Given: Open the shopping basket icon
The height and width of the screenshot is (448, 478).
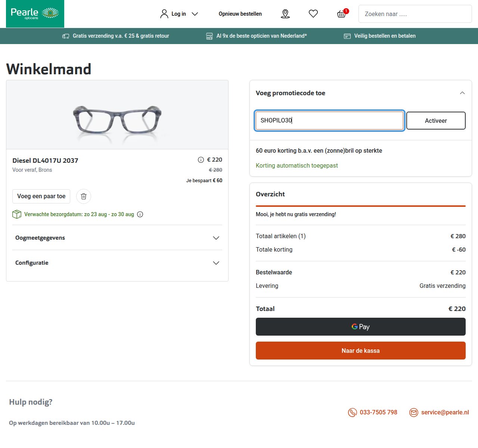Looking at the screenshot, I should (341, 14).
